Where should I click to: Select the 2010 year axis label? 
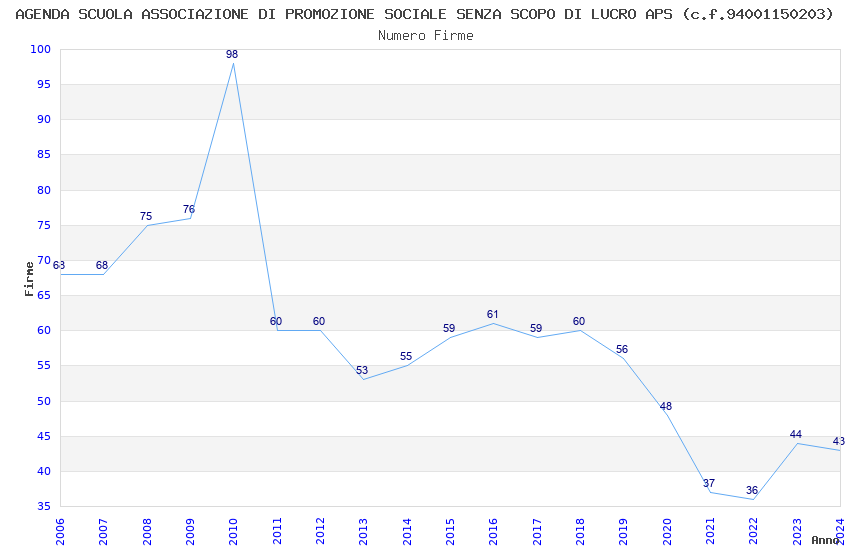pos(233,531)
